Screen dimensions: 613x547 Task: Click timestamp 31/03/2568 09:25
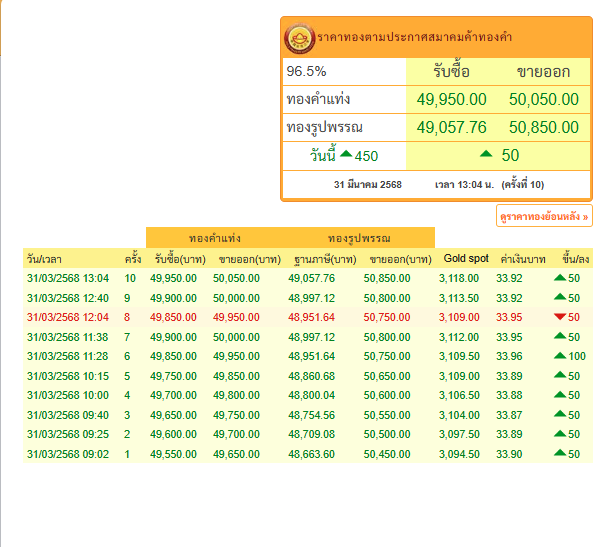pos(68,434)
